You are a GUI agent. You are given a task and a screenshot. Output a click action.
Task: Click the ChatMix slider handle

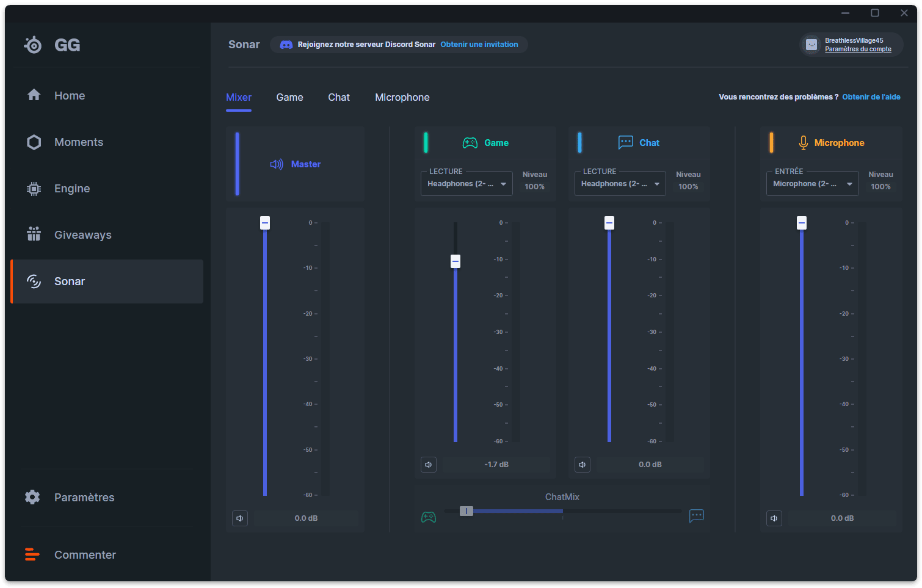[466, 511]
